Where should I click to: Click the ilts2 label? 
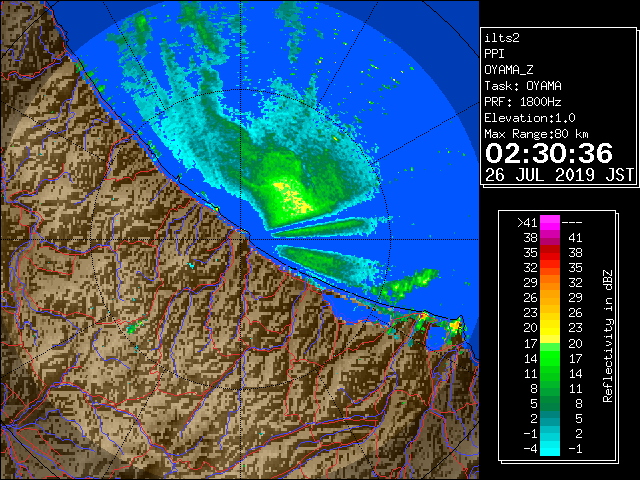click(502, 38)
